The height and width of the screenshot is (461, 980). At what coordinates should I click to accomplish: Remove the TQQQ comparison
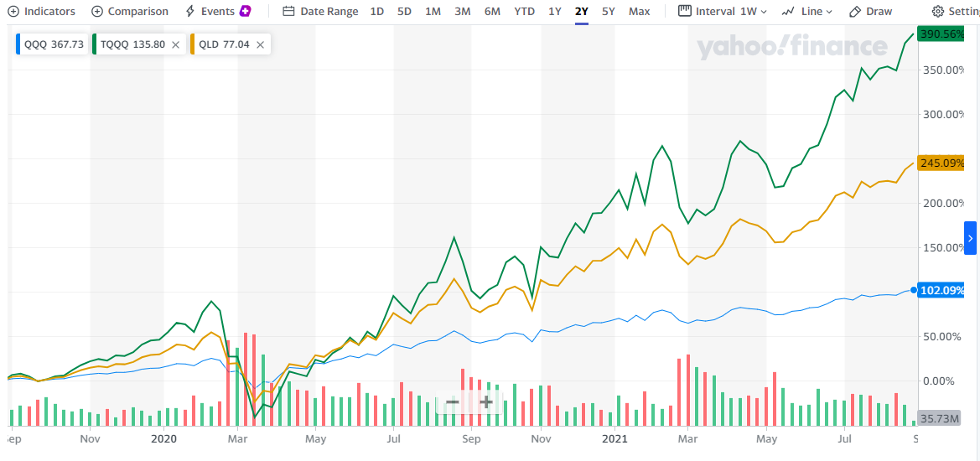click(175, 44)
